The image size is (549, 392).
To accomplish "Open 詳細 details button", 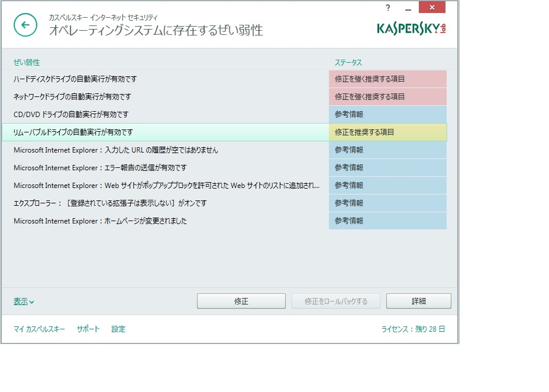I will (419, 301).
